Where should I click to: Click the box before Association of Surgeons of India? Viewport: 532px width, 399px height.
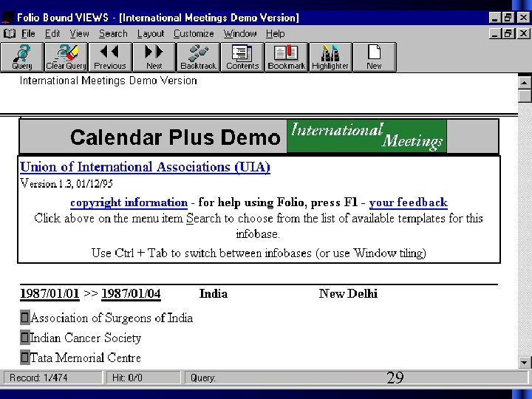click(25, 318)
